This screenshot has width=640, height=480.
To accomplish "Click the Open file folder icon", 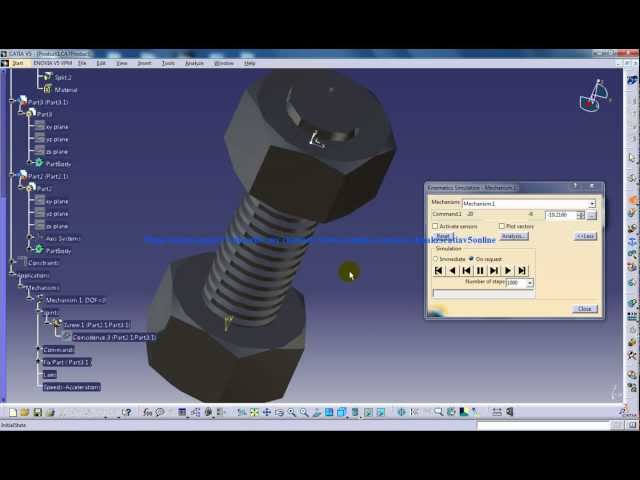I will pos(25,412).
